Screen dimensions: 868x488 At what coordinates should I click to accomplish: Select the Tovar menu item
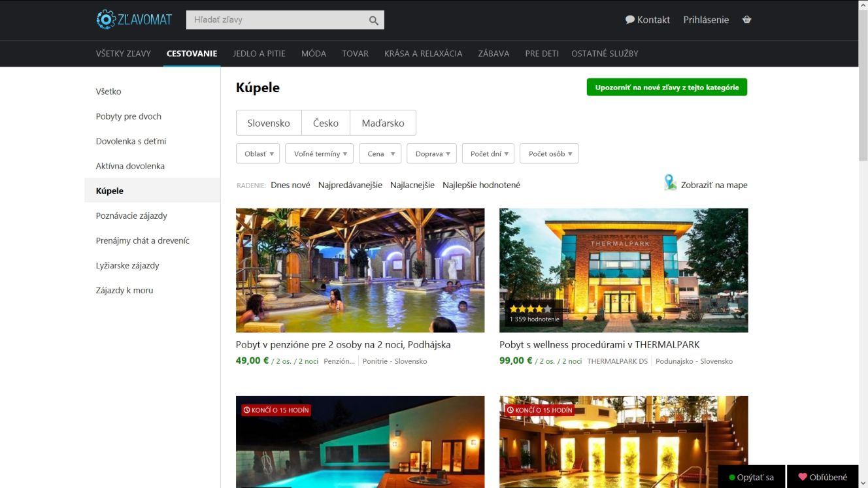[x=355, y=54]
